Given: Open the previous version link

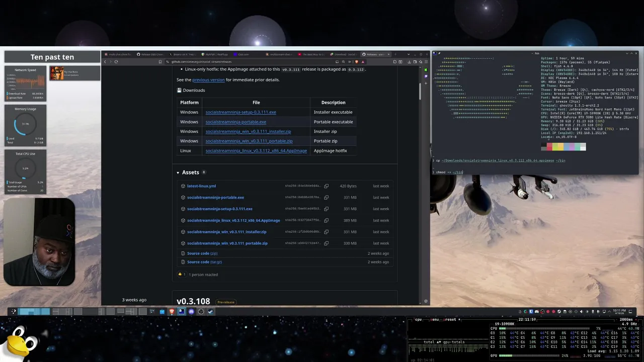Looking at the screenshot, I should [208, 80].
